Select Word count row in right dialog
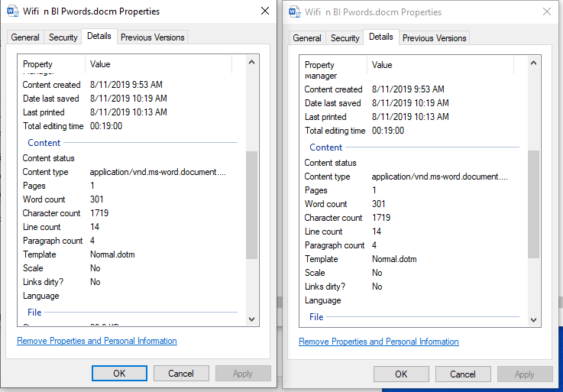563x392 pixels. [x=326, y=204]
